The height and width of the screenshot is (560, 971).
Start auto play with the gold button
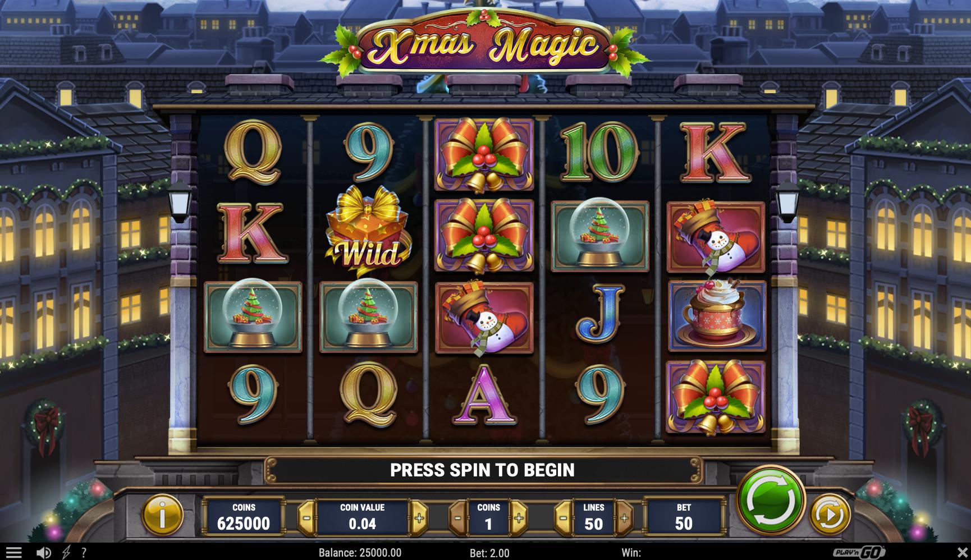point(830,513)
